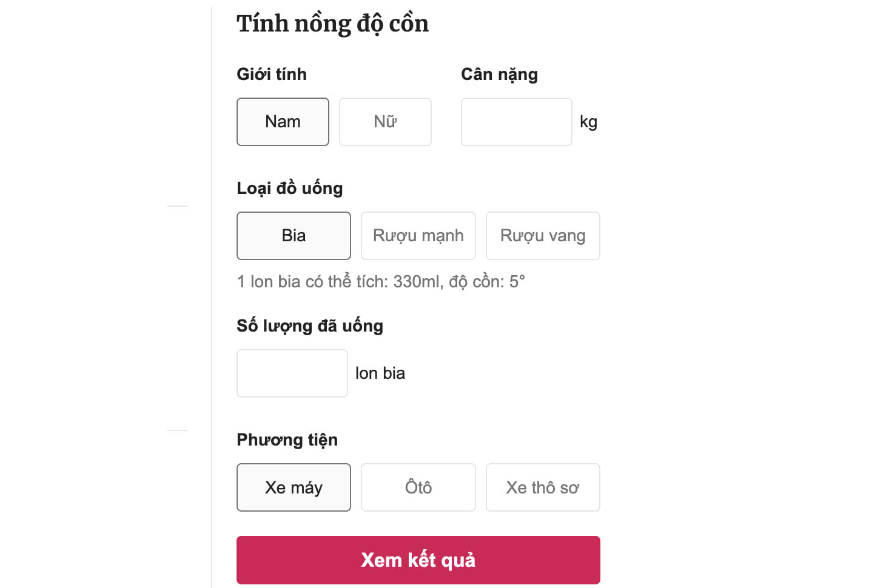Click the beer volume description text
The image size is (883, 588).
[x=381, y=281]
